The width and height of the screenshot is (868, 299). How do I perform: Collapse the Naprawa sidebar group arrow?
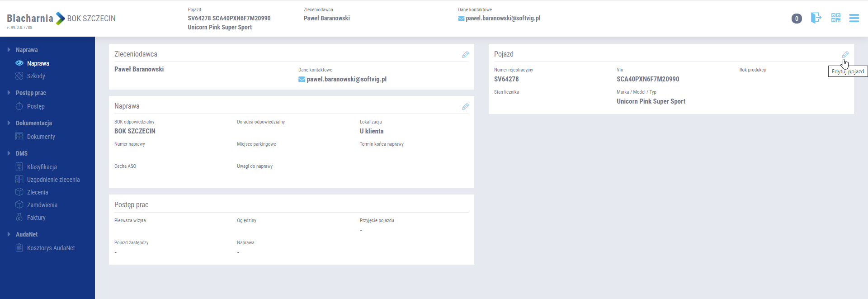9,50
